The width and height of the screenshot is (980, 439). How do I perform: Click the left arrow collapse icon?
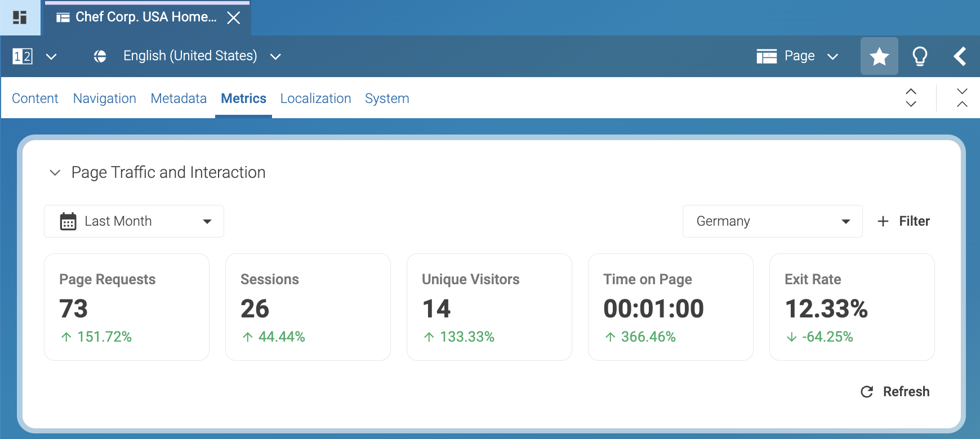(x=960, y=56)
